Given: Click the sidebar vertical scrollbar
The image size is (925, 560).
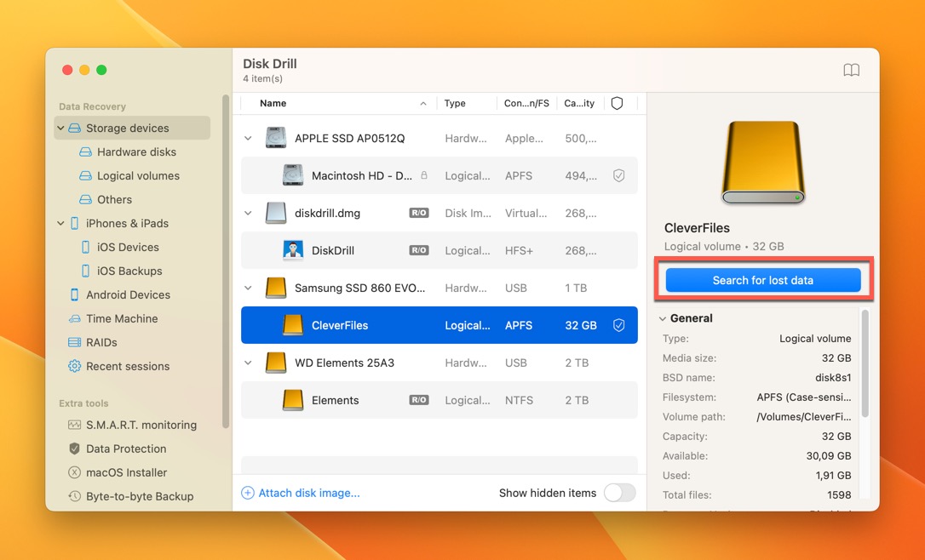Looking at the screenshot, I should [226, 261].
